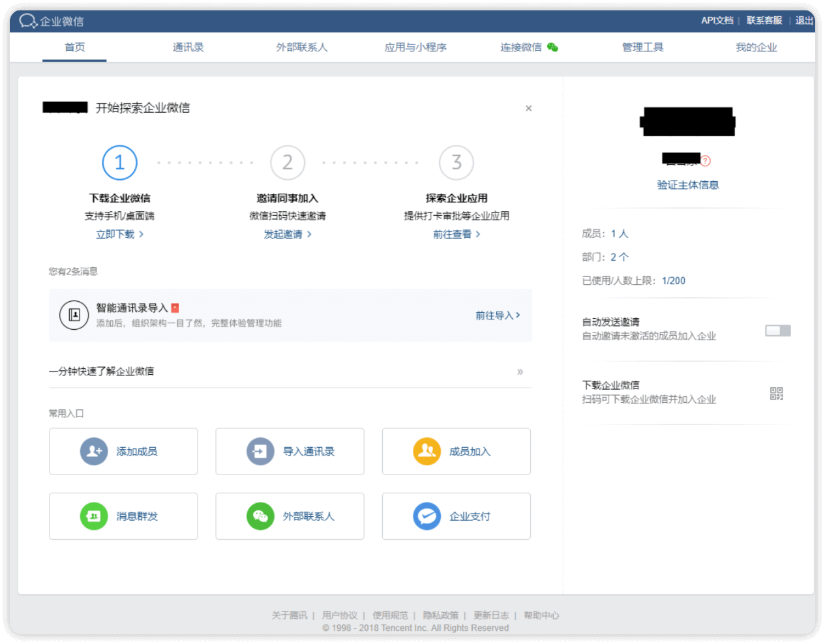Click the orange 成员加入 icon
Screen dimensions: 825x644
427,451
